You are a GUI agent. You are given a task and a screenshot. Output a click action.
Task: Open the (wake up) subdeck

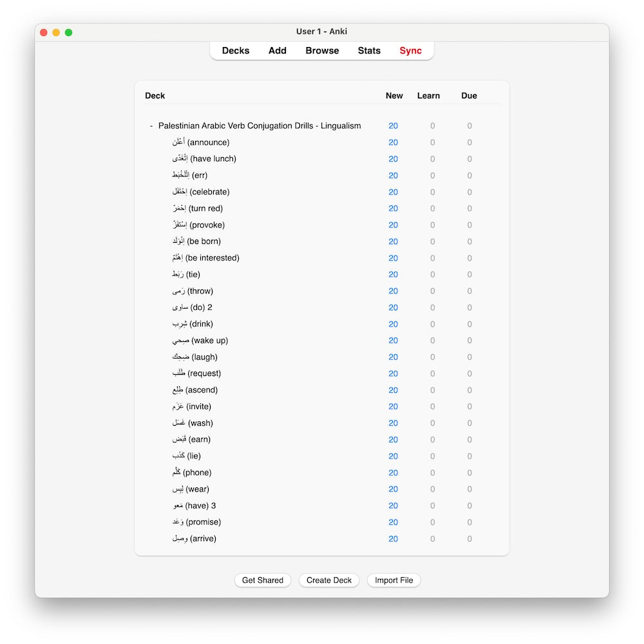pyautogui.click(x=200, y=341)
